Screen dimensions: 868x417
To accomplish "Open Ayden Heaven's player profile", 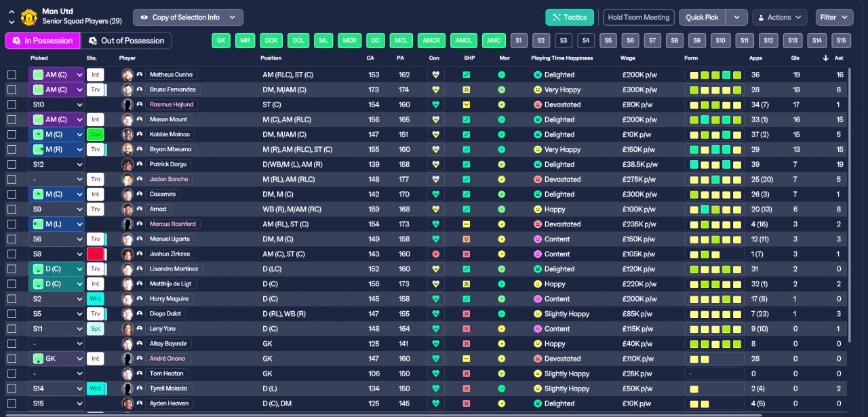I will (169, 403).
